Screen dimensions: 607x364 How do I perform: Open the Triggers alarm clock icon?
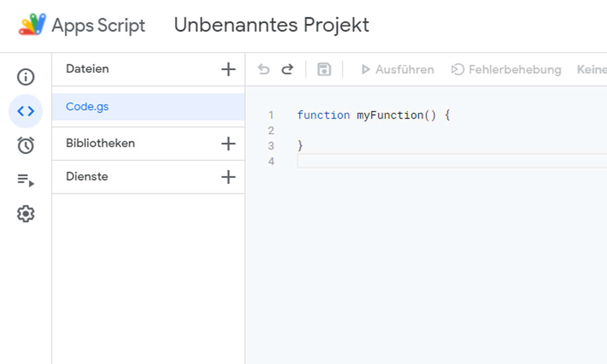(26, 145)
